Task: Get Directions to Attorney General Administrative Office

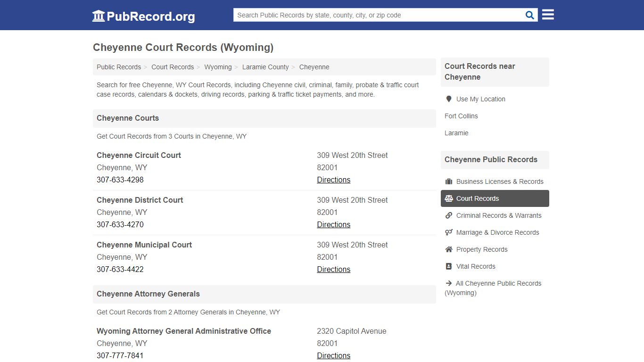Action: [334, 355]
